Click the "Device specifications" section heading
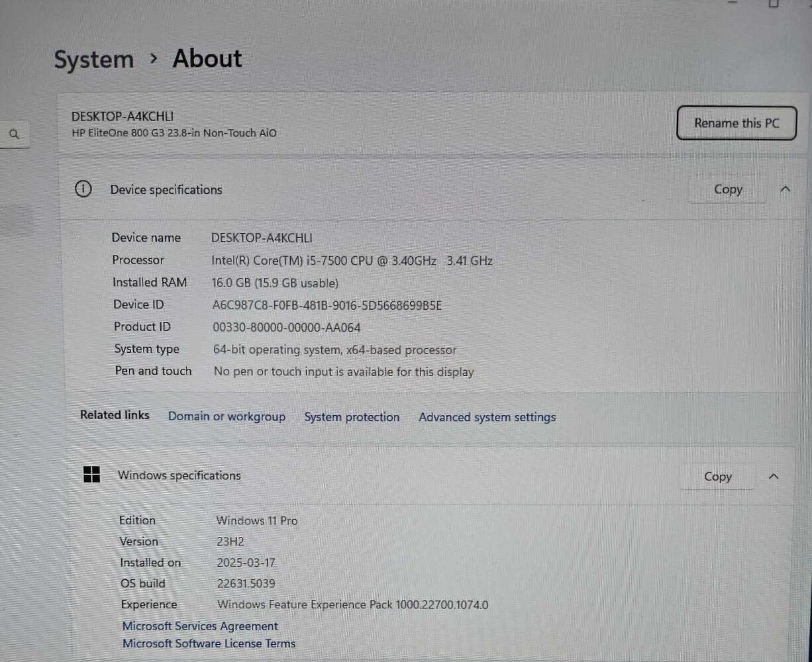 (x=166, y=190)
